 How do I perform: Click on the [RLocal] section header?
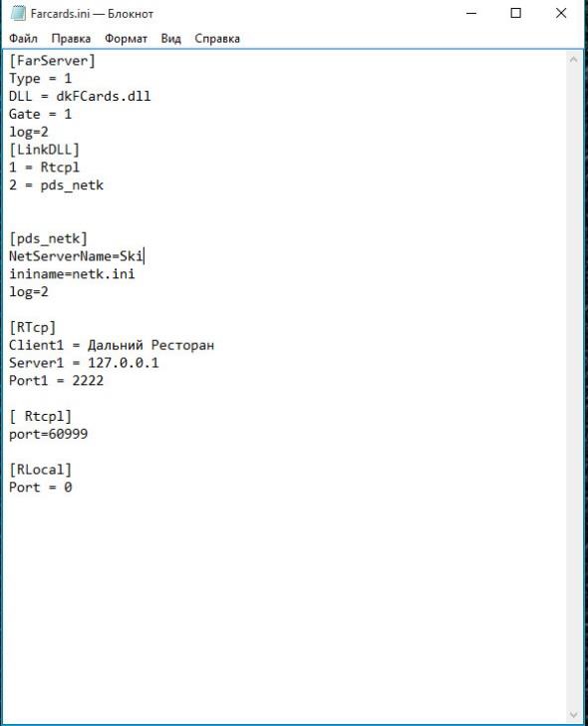40,470
